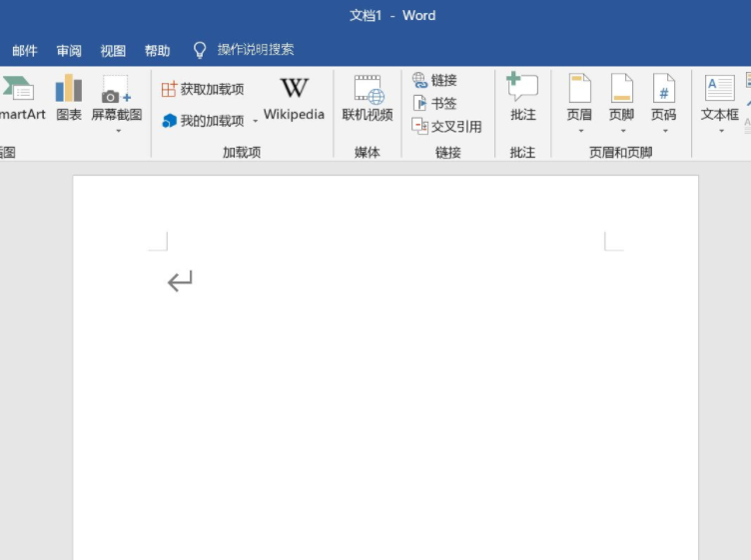Click the document page at the paragraph mark

[180, 281]
